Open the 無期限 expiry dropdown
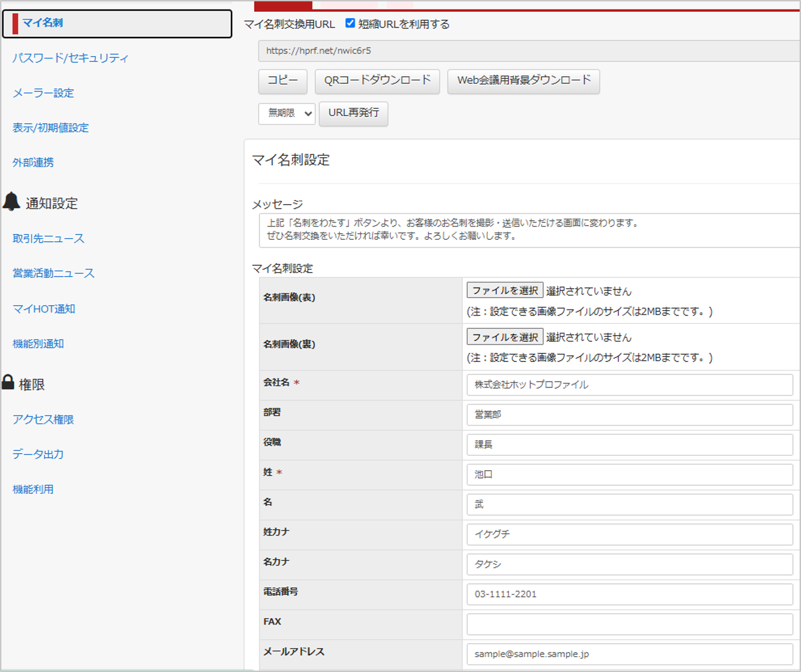The image size is (801, 672). tap(287, 113)
